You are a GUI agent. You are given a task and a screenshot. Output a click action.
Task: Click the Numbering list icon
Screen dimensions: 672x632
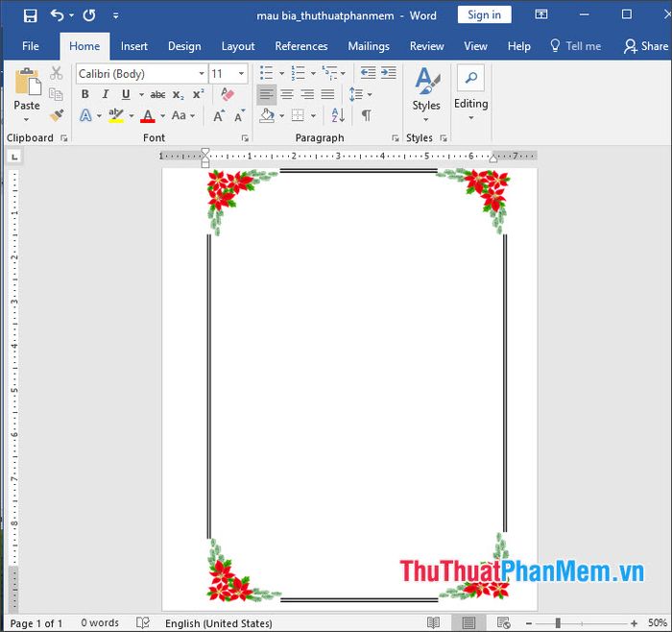(x=298, y=73)
